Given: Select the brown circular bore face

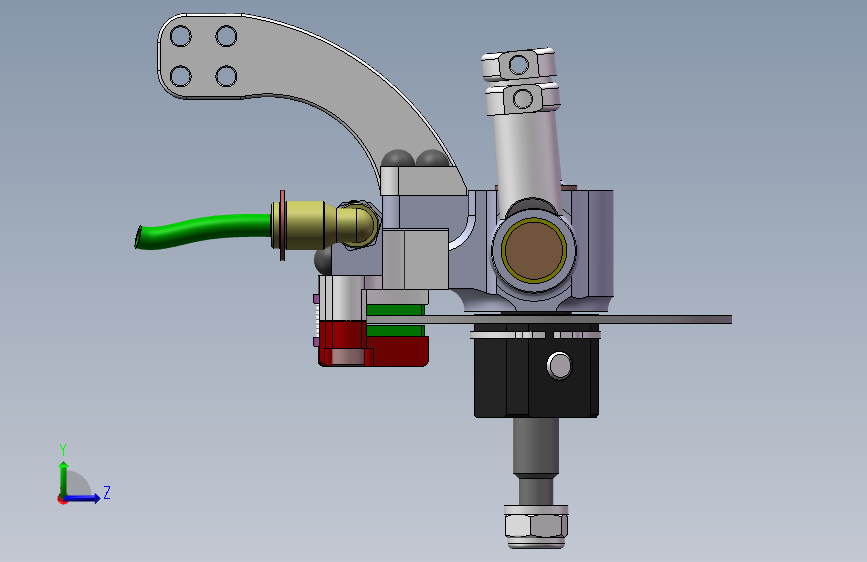Looking at the screenshot, I should pyautogui.click(x=534, y=250).
